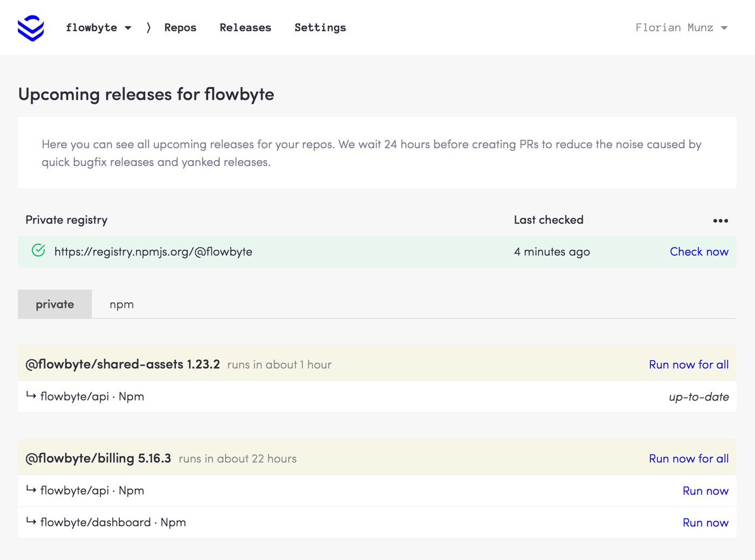Open the Florian Munz user menu
This screenshot has height=560, width=755.
[x=681, y=28]
